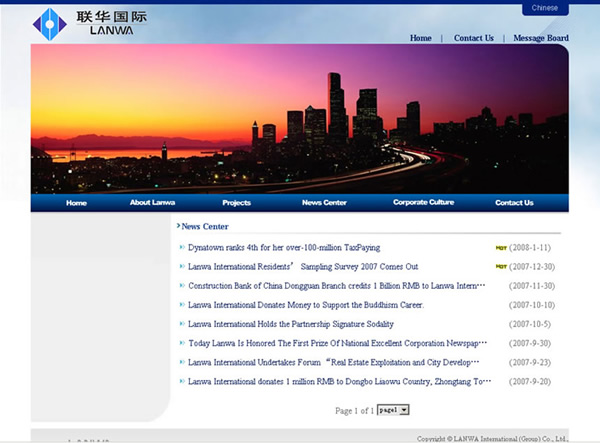This screenshot has height=443, width=600.
Task: Click the date (2007-12-30)
Action: point(532,267)
